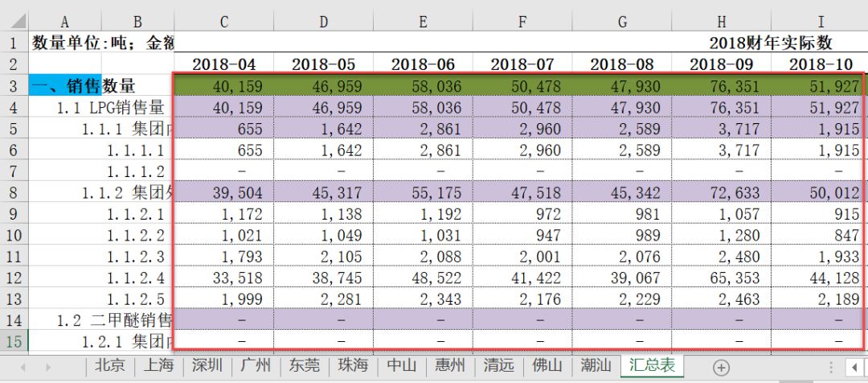Image resolution: width=868 pixels, height=383 pixels.
Task: Open the 潮汕 sheet tab
Action: (596, 365)
